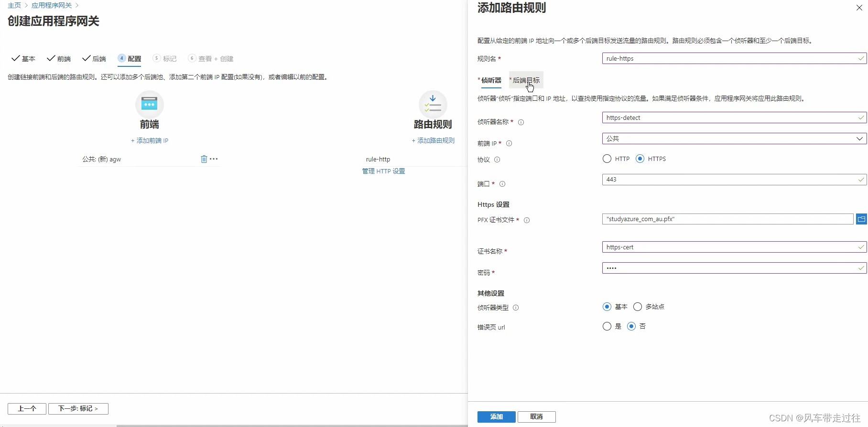
Task: Edit the 证书名称 field https-cert
Action: [734, 247]
